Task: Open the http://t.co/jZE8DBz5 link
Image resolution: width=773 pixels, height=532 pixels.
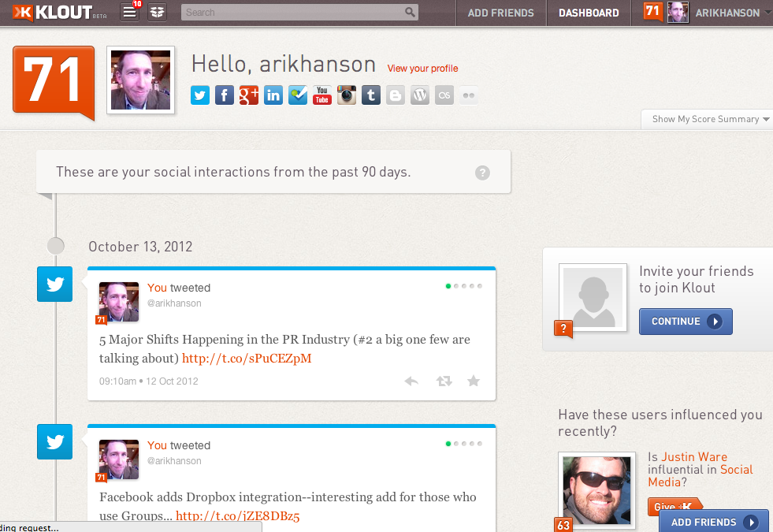Action: [x=238, y=516]
